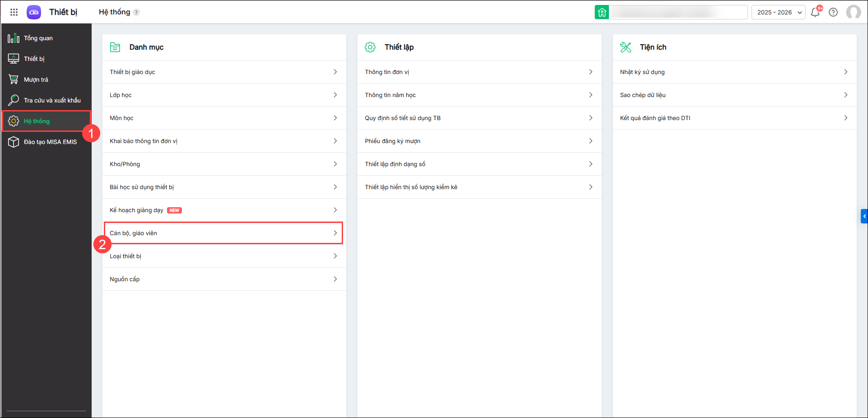Expand the Nhật ký sử dụng chevron
This screenshot has height=418, width=868.
(845, 72)
